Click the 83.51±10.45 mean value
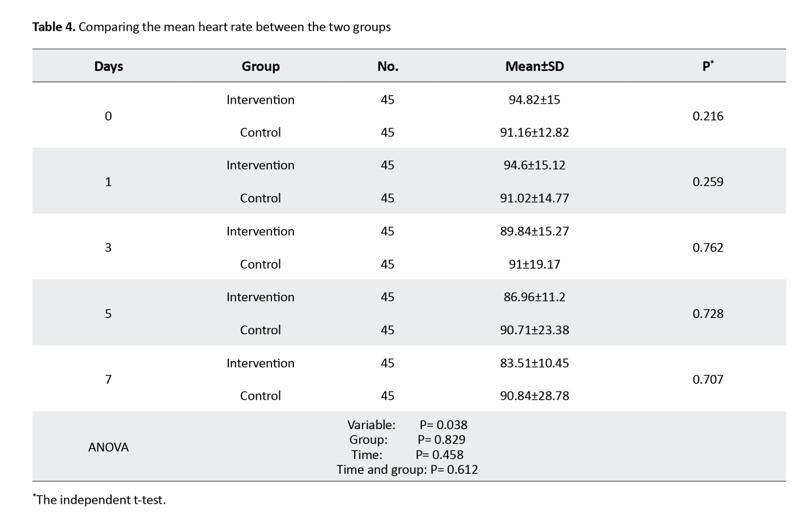Viewport: 812px width, 518px height. [x=534, y=363]
